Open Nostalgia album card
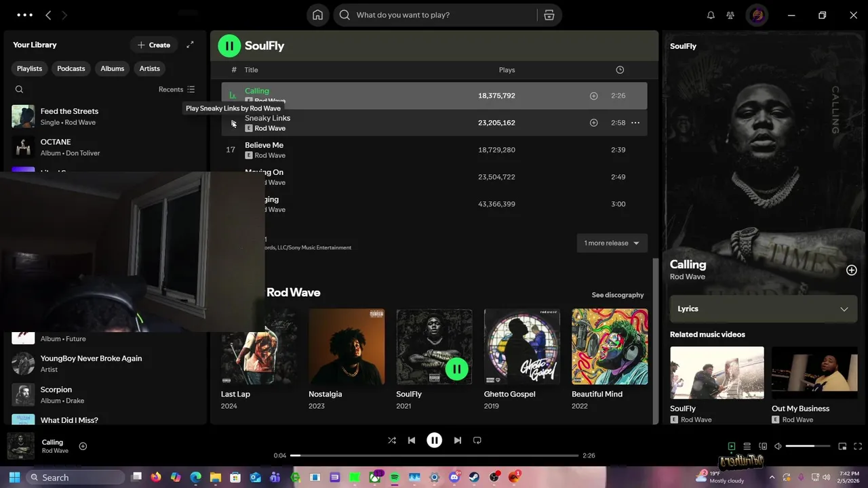The height and width of the screenshot is (488, 868). pos(347,360)
